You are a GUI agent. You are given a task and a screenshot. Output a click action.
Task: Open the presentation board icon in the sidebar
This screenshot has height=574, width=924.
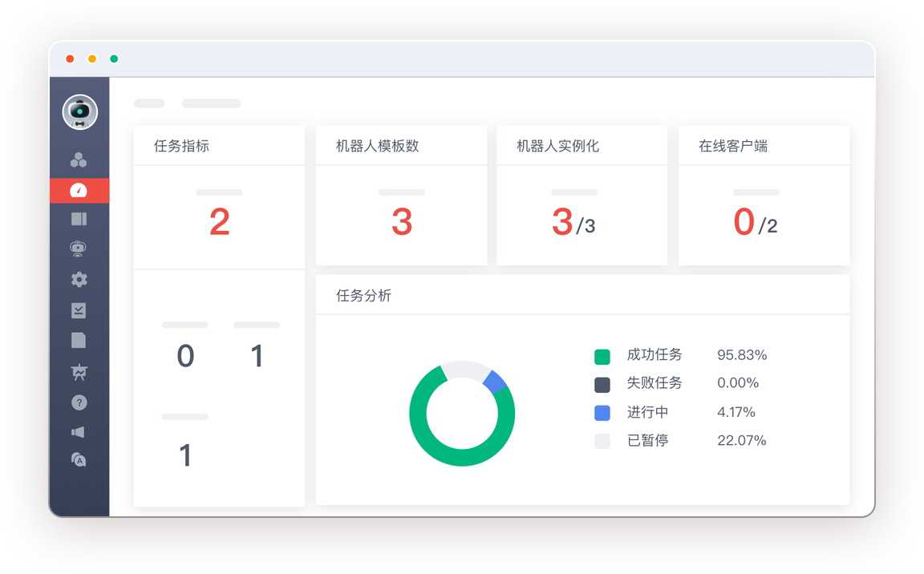pyautogui.click(x=79, y=371)
